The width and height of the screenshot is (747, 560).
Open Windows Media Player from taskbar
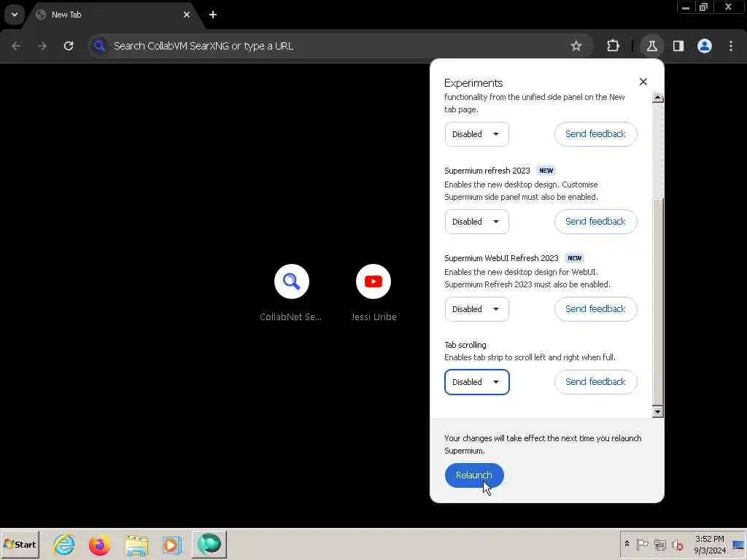[172, 545]
